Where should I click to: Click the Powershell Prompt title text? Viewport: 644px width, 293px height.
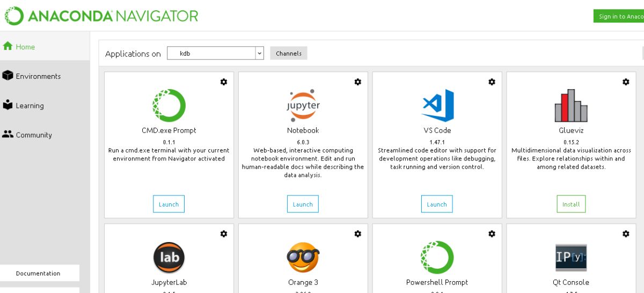tap(437, 282)
